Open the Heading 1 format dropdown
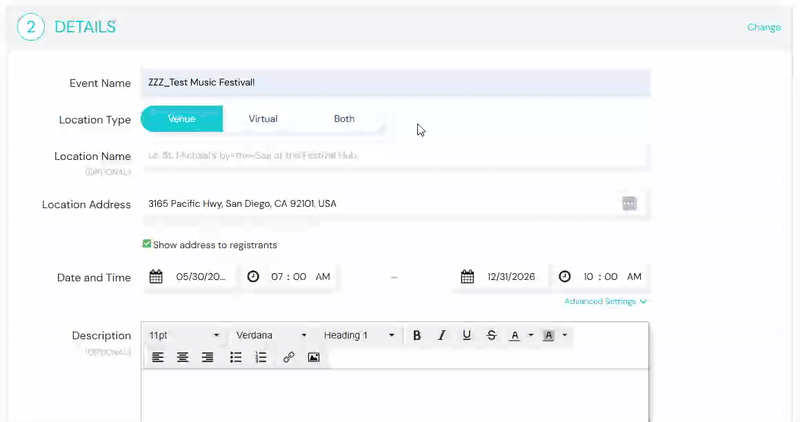Screen dimensions: 800x422 coord(359,335)
